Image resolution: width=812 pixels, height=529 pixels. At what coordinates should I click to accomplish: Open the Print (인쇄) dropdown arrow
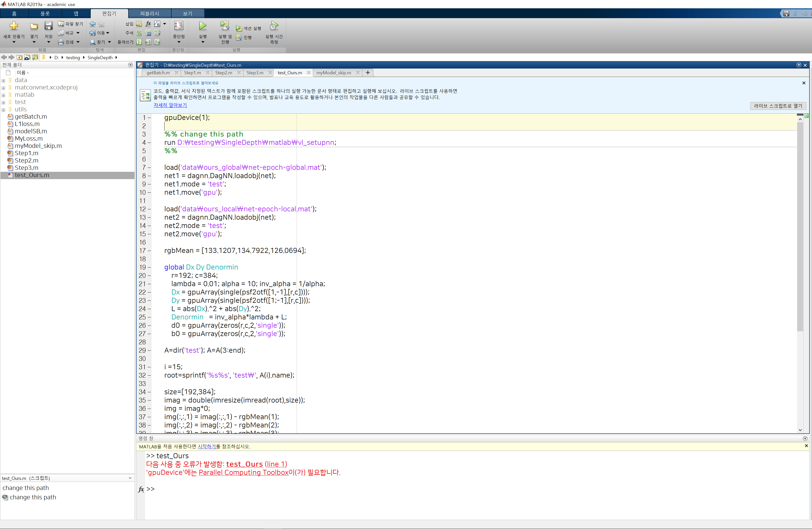pyautogui.click(x=78, y=42)
